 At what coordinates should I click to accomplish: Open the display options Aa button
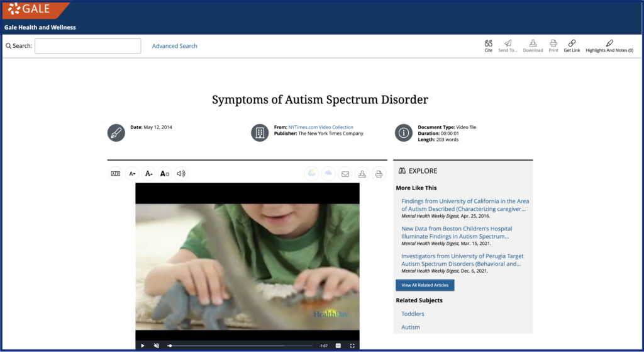pos(165,174)
